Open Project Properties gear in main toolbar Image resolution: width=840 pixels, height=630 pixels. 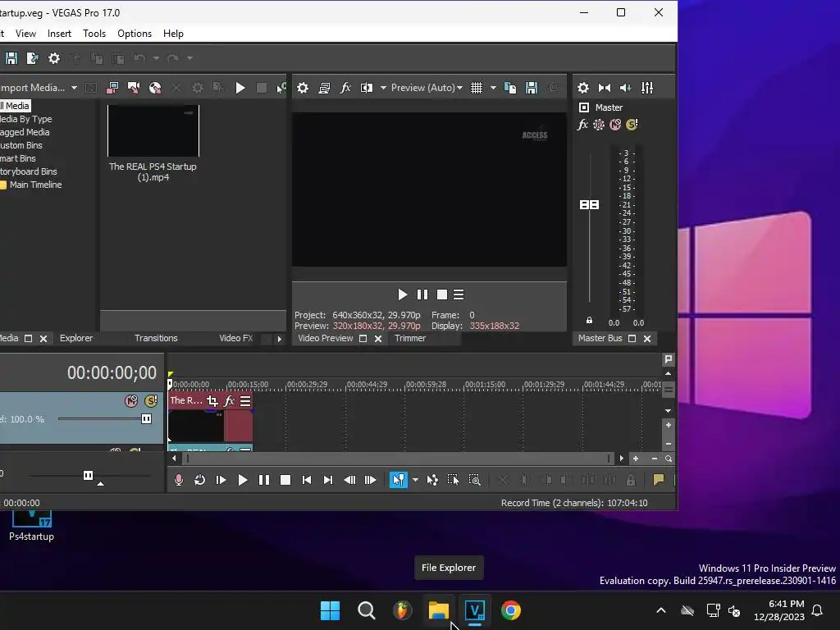pyautogui.click(x=54, y=58)
